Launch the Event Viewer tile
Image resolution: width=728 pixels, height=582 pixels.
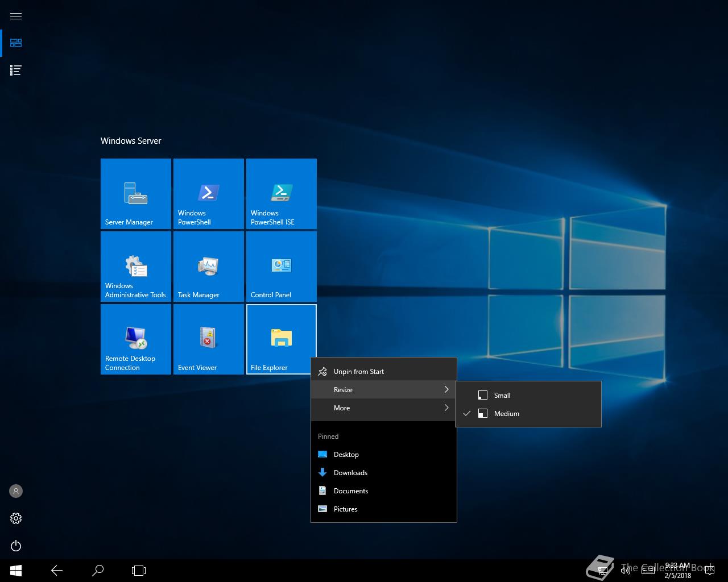tap(209, 339)
